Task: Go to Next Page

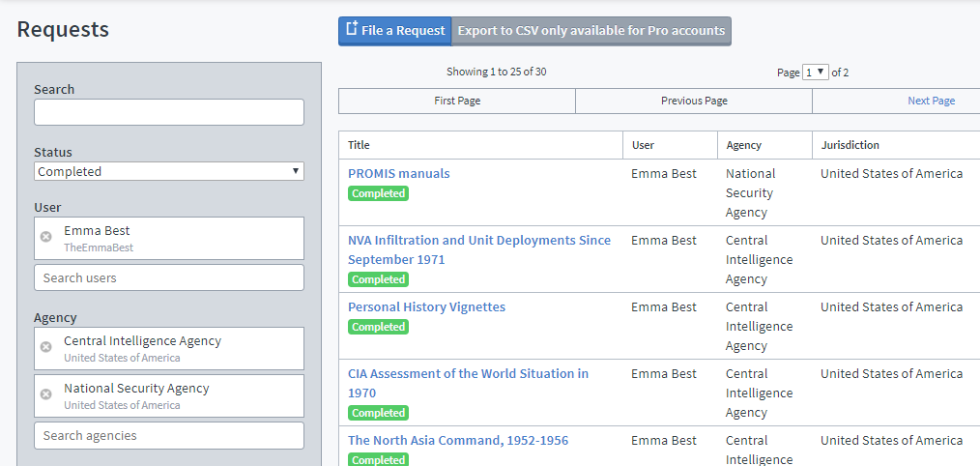Action: click(932, 101)
